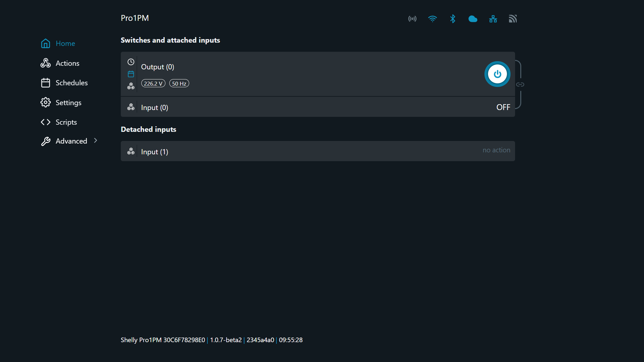Viewport: 644px width, 362px height.
Task: Click 'no action' on the detached input
Action: coord(496,150)
